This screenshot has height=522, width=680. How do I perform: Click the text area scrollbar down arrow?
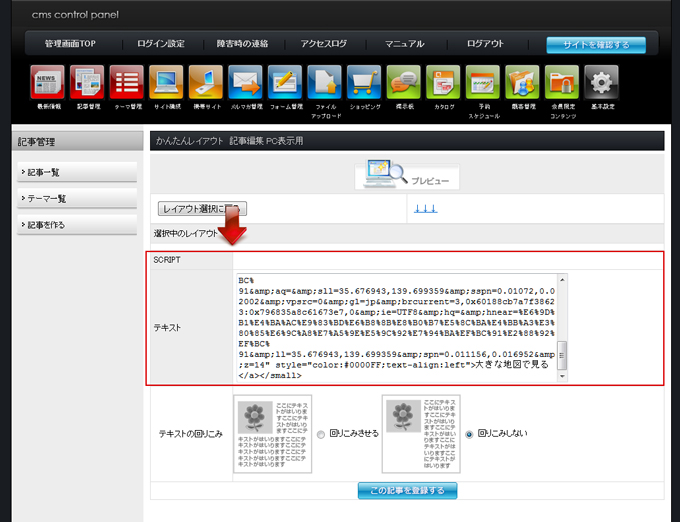point(562,377)
